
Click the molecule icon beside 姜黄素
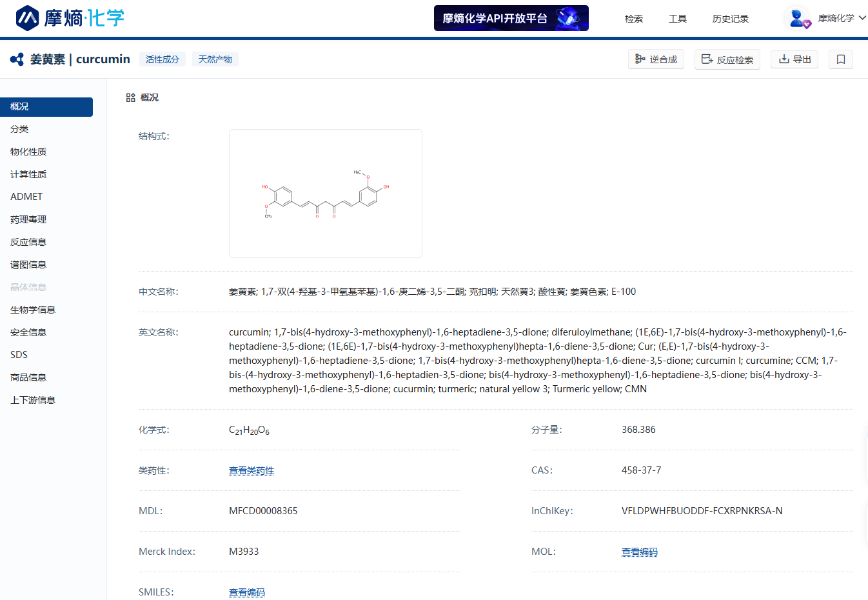17,59
